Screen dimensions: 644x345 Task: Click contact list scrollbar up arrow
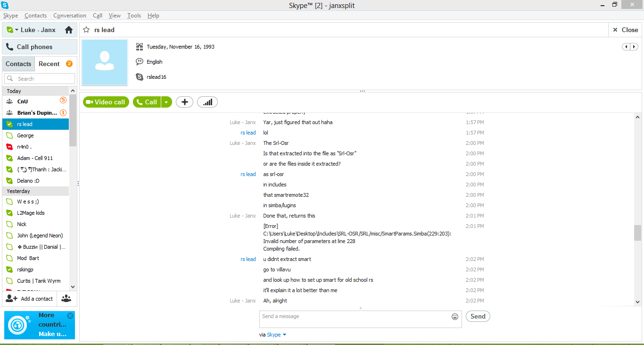click(73, 91)
